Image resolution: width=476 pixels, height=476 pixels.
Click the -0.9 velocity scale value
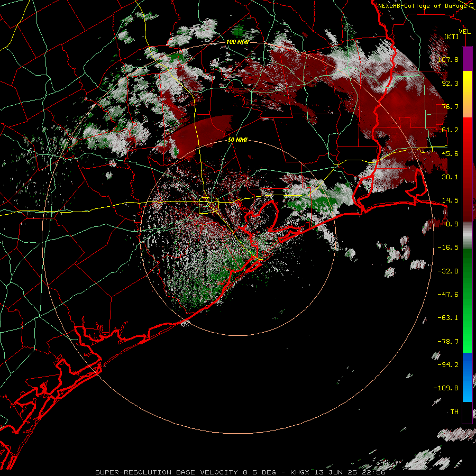coord(450,224)
